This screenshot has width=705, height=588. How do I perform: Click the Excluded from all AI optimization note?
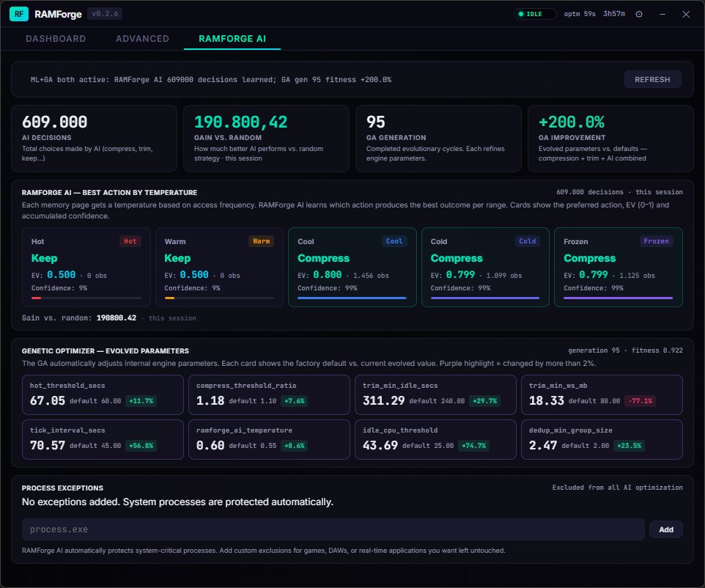pos(617,488)
